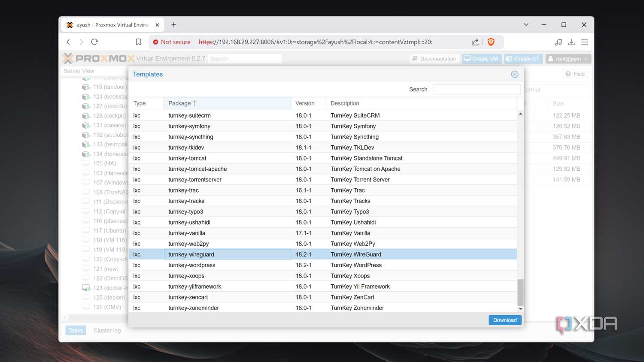Go back in the browser
Image resolution: width=644 pixels, height=362 pixels.
pyautogui.click(x=68, y=42)
